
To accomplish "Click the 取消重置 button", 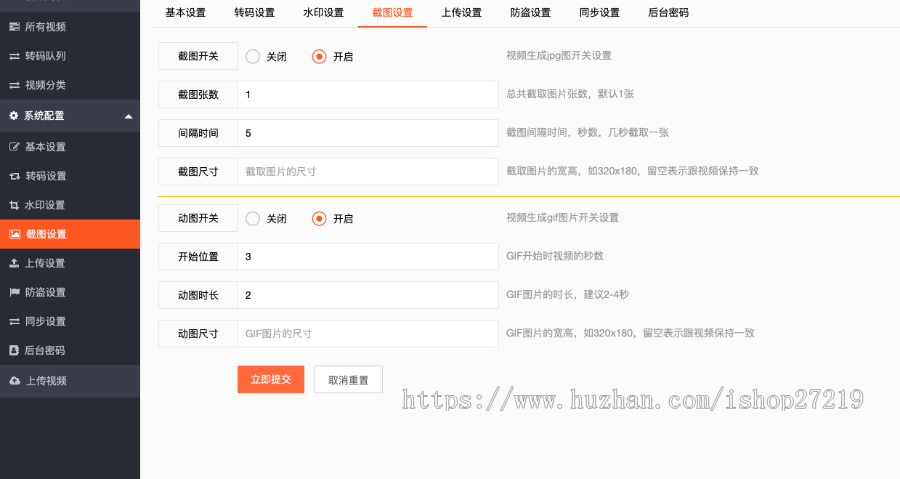I will point(348,380).
